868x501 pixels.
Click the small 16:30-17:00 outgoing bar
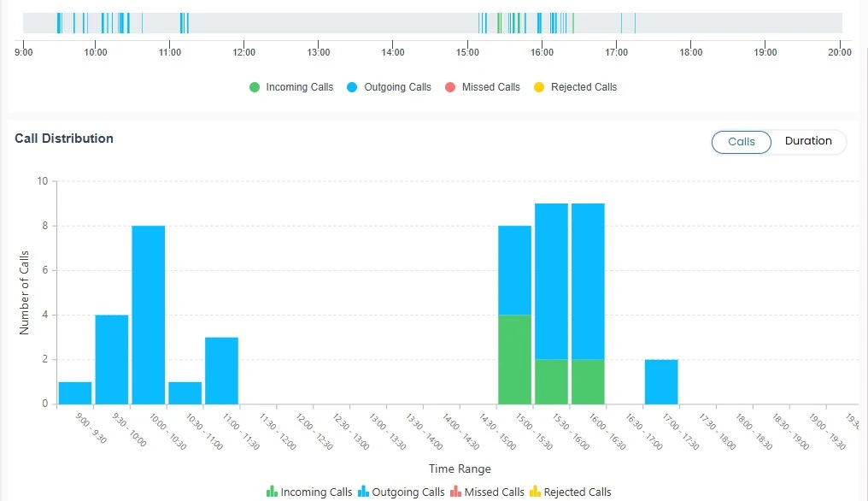pyautogui.click(x=663, y=380)
